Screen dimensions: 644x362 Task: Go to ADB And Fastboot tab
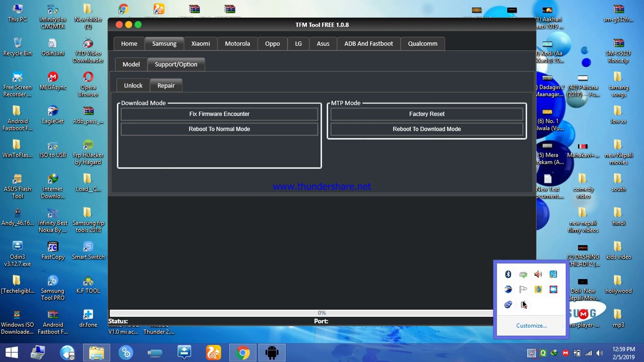point(368,44)
